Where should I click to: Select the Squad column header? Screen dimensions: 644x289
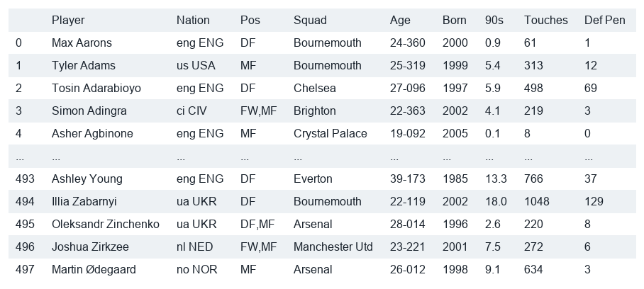pos(310,20)
